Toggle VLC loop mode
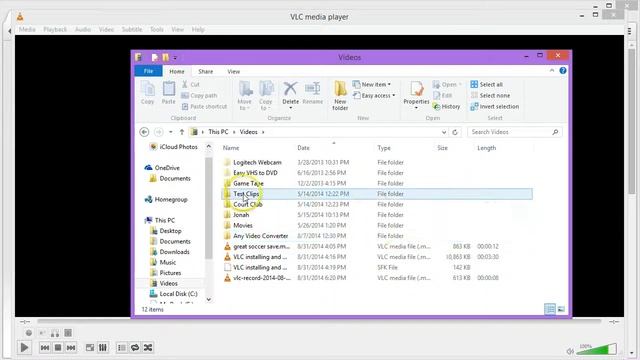Image resolution: width=640 pixels, height=360 pixels. tap(135, 347)
